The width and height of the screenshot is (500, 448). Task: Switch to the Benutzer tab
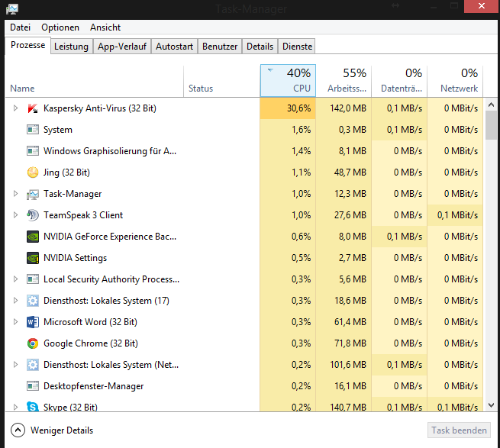point(220,47)
